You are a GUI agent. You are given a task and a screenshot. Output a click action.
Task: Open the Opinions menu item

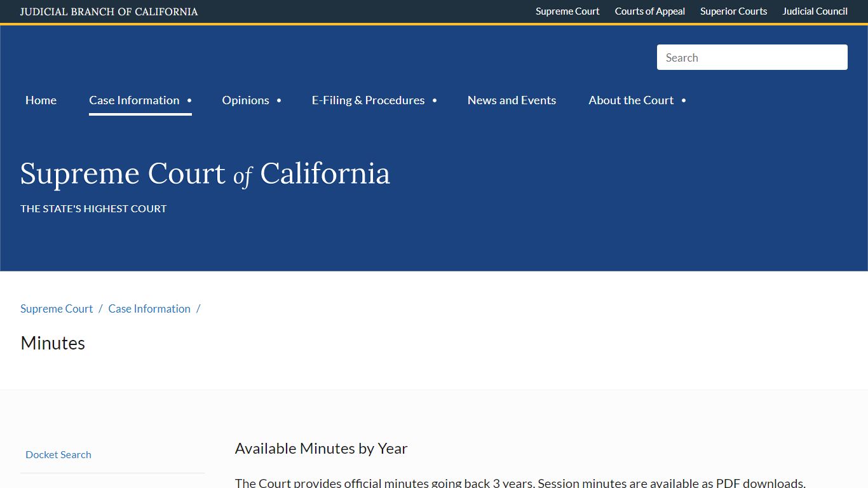click(245, 100)
